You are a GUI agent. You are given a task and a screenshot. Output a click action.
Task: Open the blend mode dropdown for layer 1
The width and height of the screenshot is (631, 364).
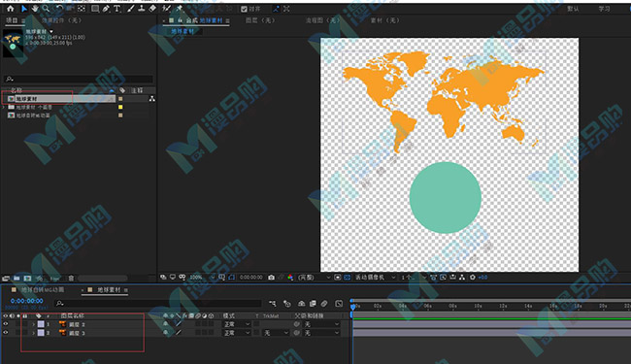237,324
